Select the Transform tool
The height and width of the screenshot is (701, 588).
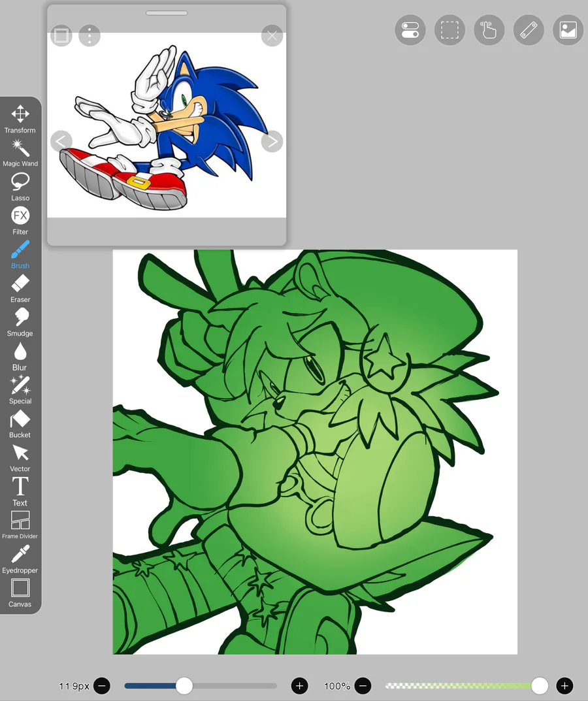click(x=20, y=120)
